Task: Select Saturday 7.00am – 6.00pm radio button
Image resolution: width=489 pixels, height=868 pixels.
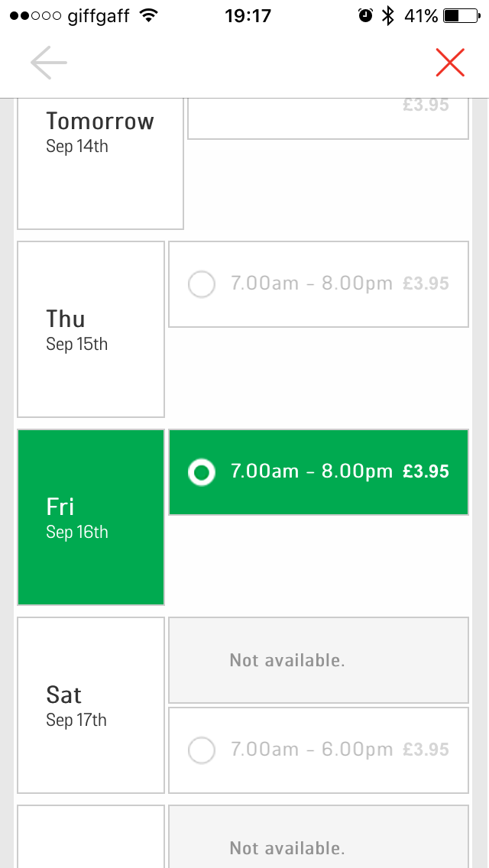Action: pos(202,750)
